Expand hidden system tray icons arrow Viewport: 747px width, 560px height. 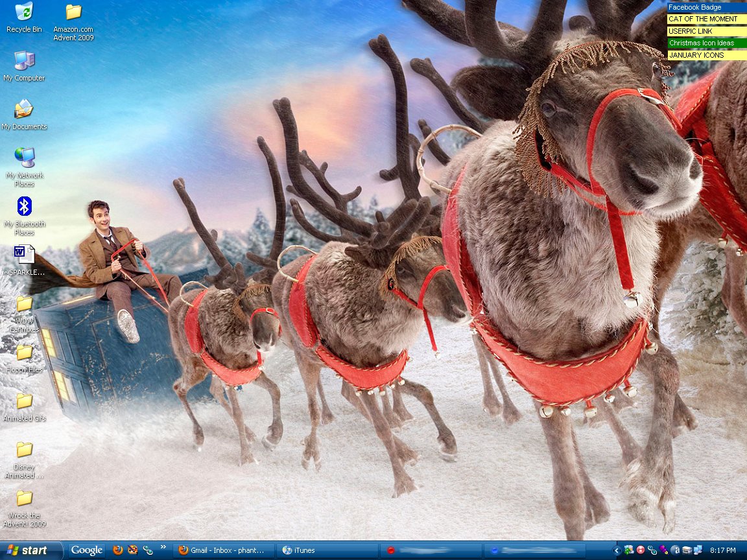[617, 550]
